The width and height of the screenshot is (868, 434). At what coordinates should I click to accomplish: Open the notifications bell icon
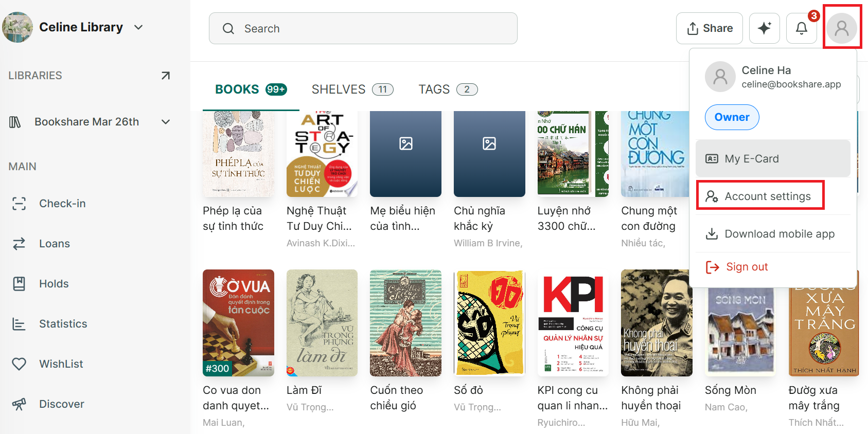801,28
